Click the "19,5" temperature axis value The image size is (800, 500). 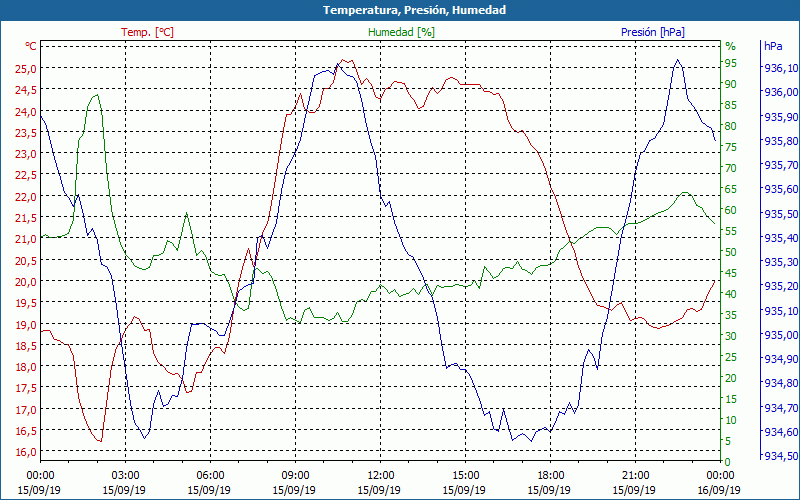point(27,303)
